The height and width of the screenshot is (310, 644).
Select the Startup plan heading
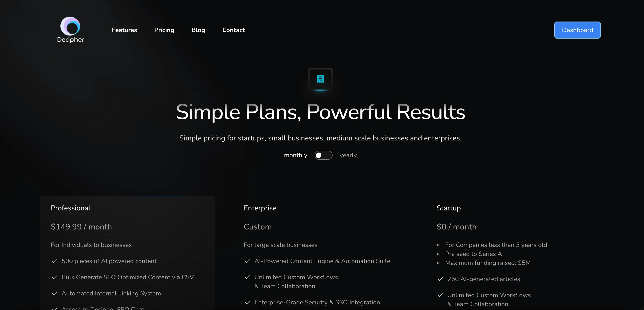449,208
